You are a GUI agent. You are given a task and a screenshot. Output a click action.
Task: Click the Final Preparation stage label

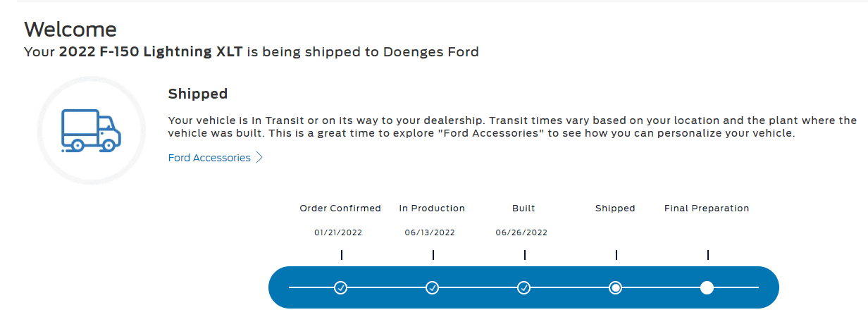pos(707,209)
